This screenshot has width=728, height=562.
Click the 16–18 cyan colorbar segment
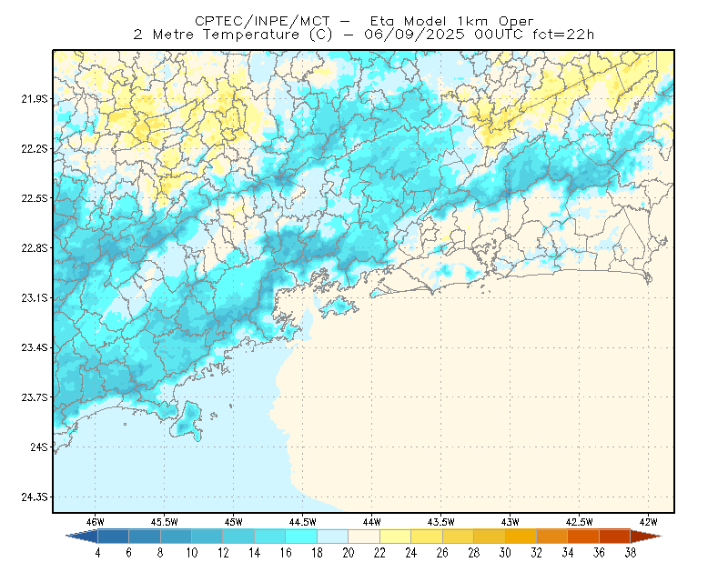click(301, 536)
